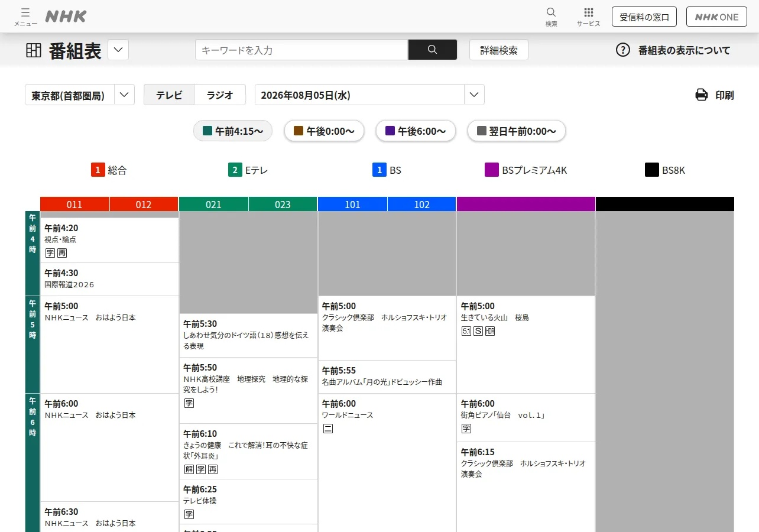The width and height of the screenshot is (759, 532).
Task: Click the red 総合 channel number badge
Action: click(98, 170)
